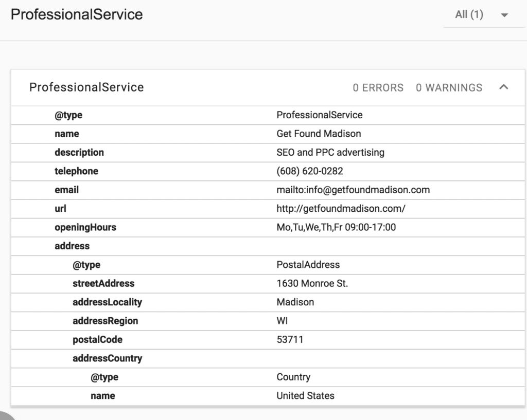
Task: Click the postalCode property label
Action: [97, 340]
